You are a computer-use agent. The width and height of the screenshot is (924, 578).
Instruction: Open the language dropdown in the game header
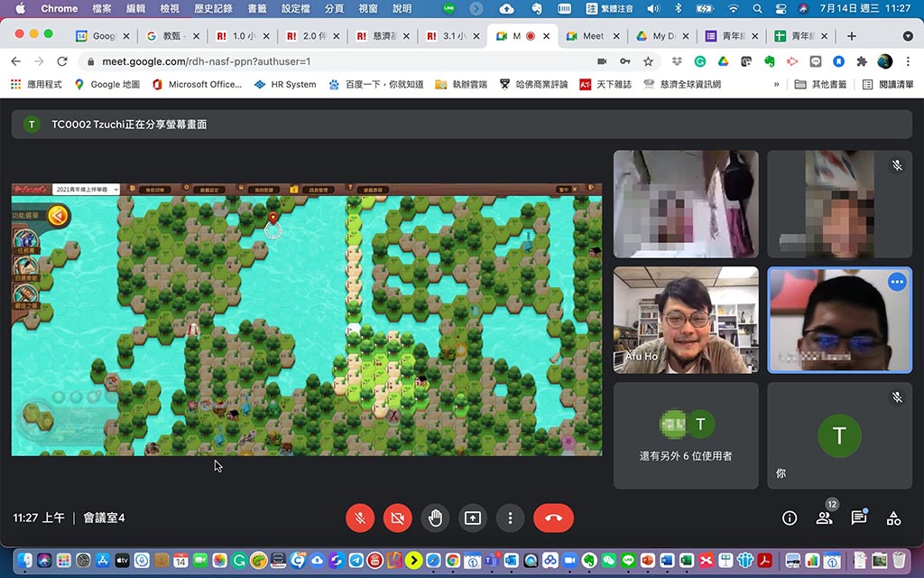click(566, 190)
